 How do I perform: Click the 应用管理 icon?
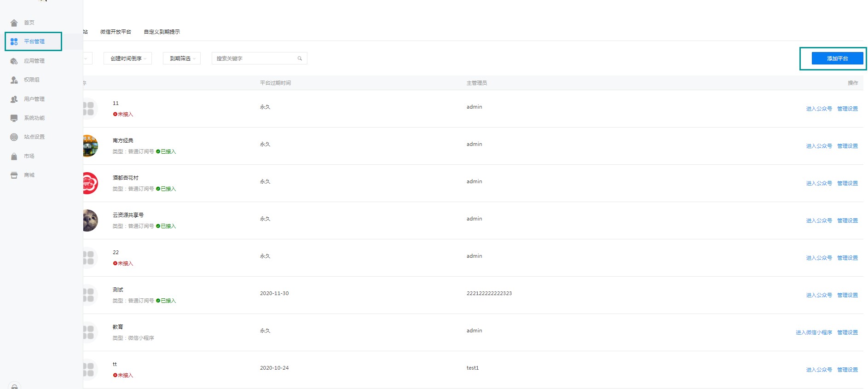click(x=14, y=61)
